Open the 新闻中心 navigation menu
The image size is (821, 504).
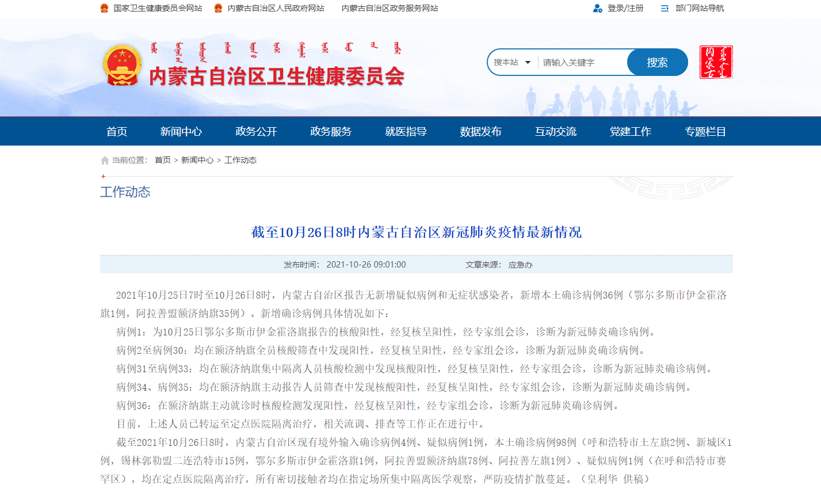click(x=181, y=132)
